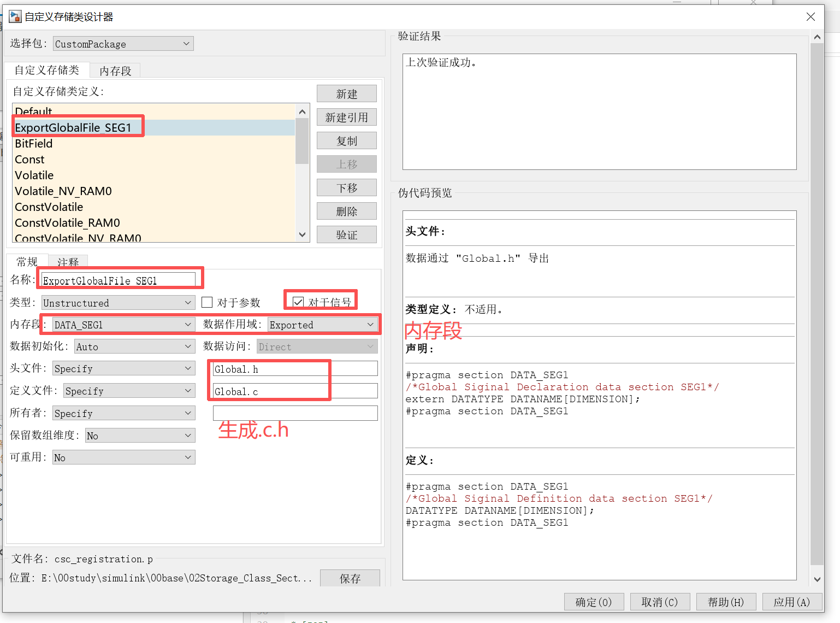840x623 pixels.
Task: Confirm with the 确定(O) button
Action: (x=594, y=602)
